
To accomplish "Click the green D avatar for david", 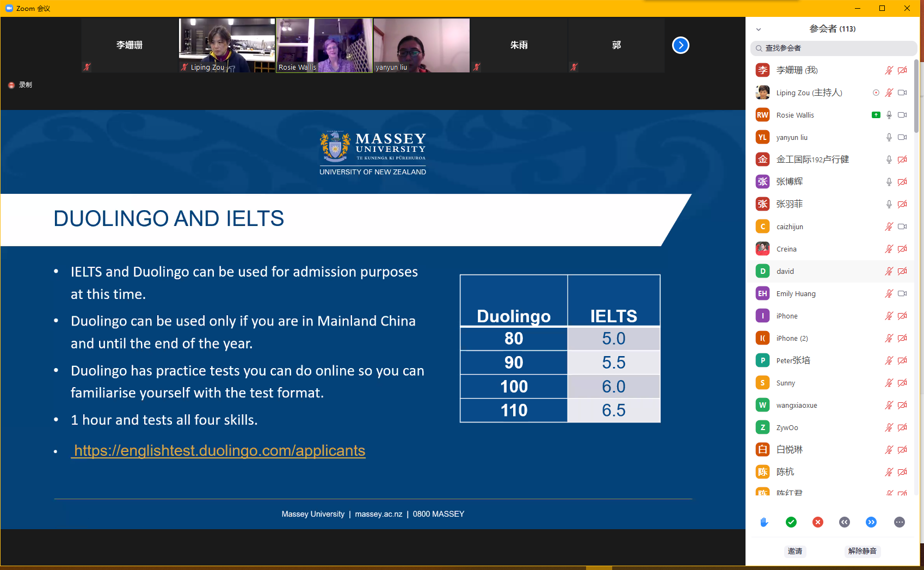I will (x=762, y=271).
